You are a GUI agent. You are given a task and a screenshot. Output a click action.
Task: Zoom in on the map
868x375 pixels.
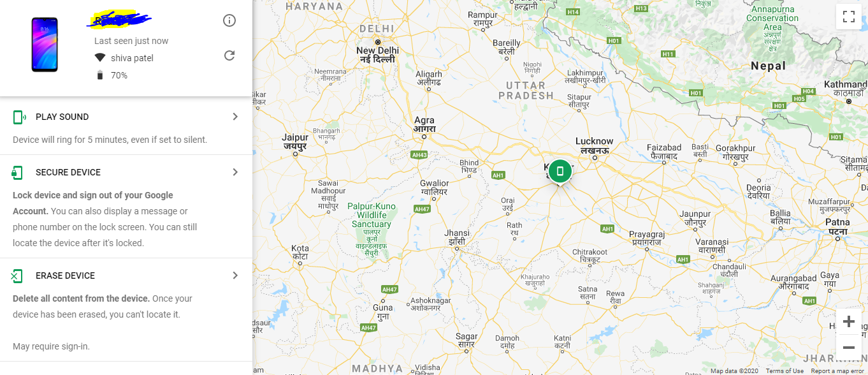click(848, 321)
